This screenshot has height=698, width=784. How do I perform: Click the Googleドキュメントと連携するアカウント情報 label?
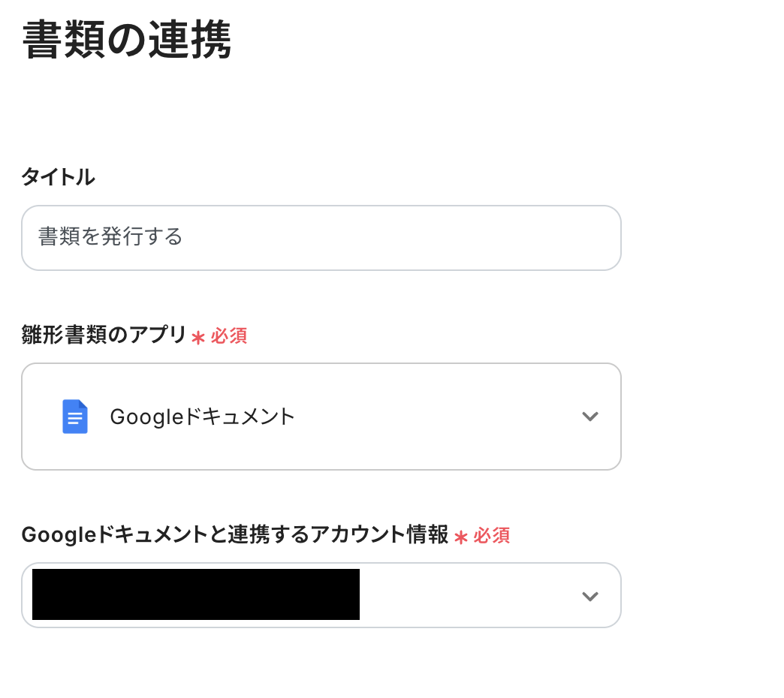234,535
